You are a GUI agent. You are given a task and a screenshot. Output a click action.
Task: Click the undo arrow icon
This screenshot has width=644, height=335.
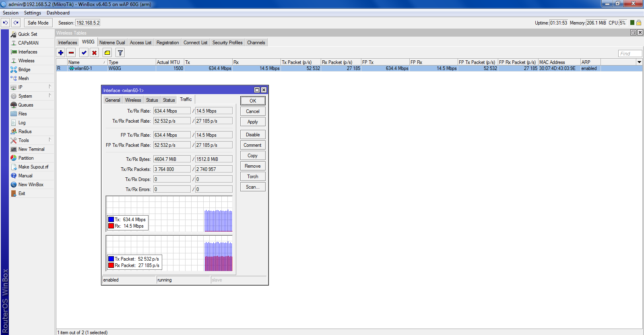point(5,23)
